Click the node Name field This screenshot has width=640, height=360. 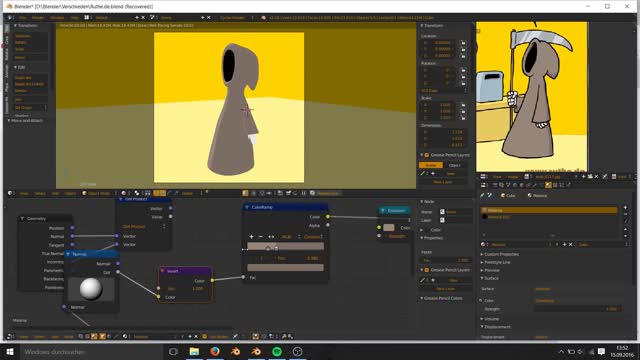(458, 212)
